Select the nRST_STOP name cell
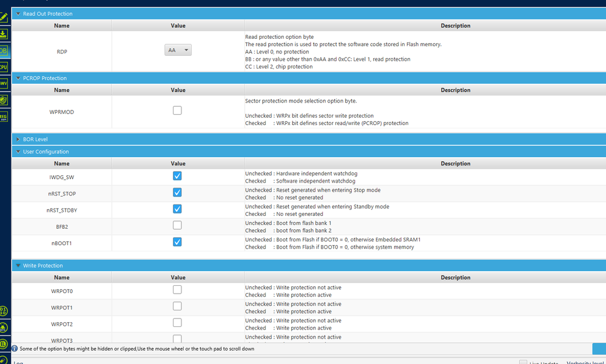Screen dimensions: 606x364 tap(62, 194)
